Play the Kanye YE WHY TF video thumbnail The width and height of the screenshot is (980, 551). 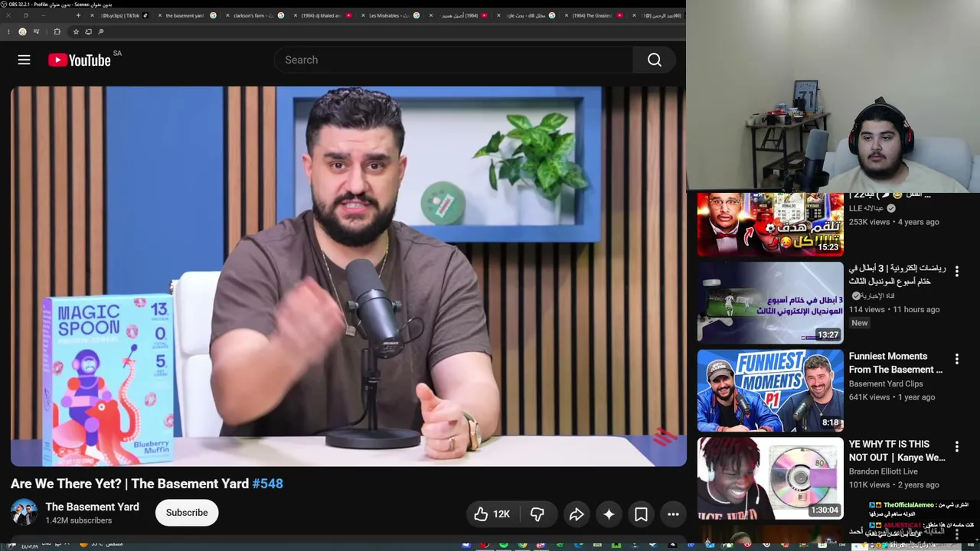click(x=770, y=478)
